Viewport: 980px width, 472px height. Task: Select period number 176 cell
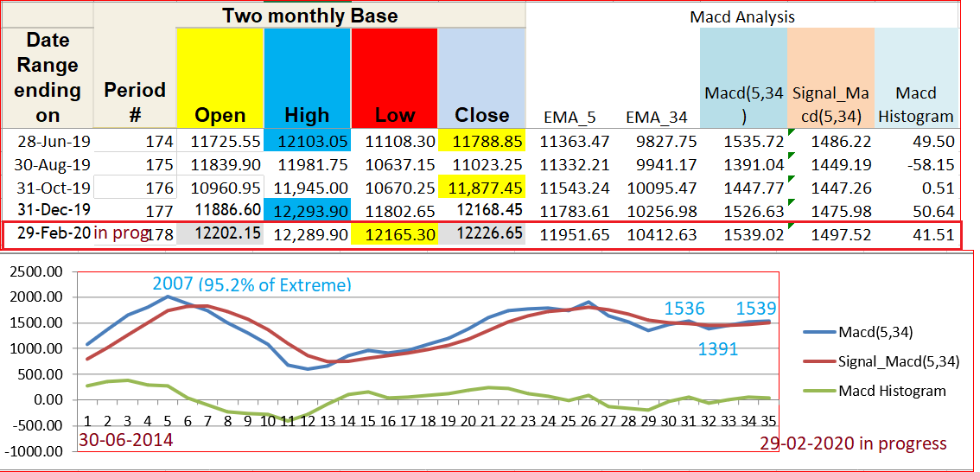tap(135, 188)
